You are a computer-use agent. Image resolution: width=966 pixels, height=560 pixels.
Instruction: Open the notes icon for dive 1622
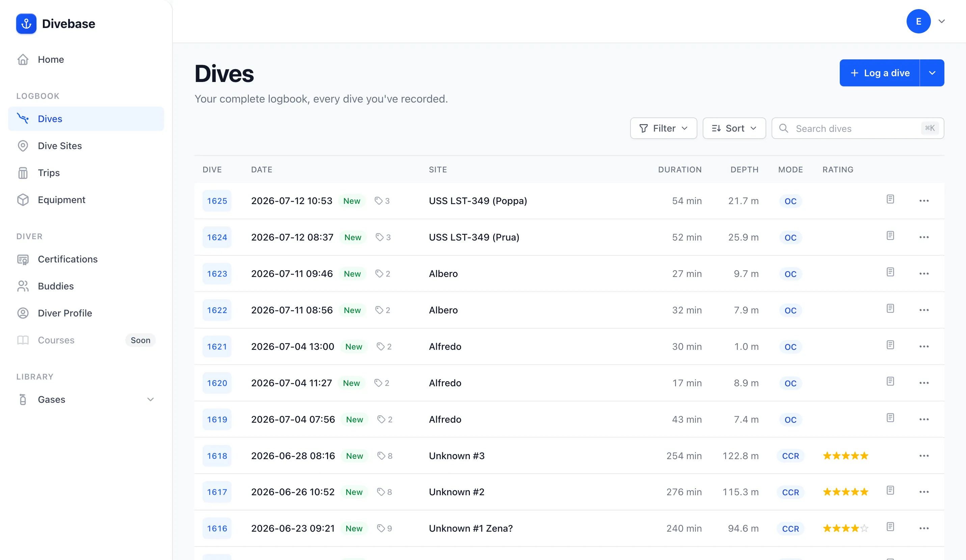coord(890,308)
